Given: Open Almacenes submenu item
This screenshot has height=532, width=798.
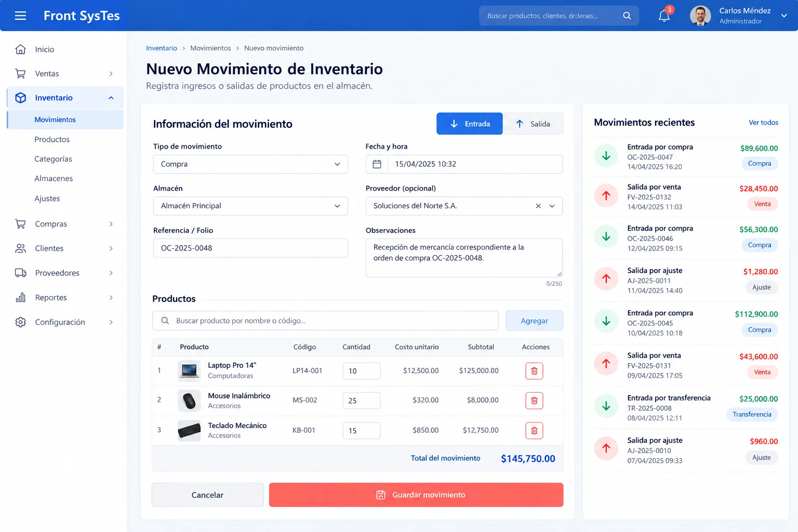Looking at the screenshot, I should [x=54, y=178].
